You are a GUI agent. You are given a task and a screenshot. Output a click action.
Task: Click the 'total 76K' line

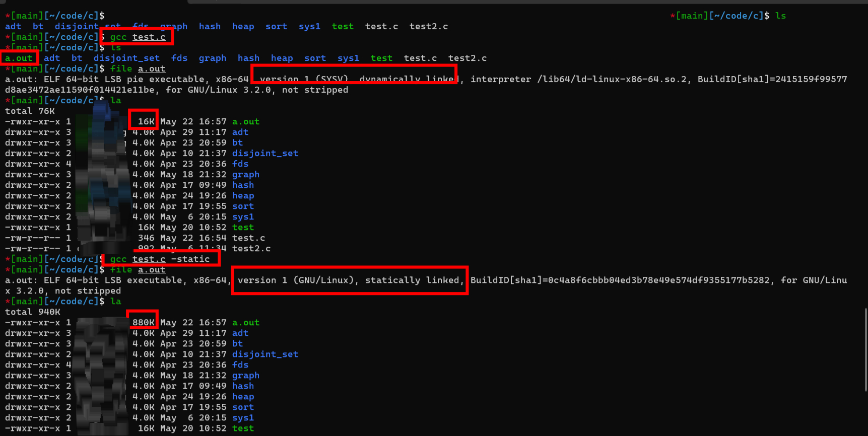(30, 111)
